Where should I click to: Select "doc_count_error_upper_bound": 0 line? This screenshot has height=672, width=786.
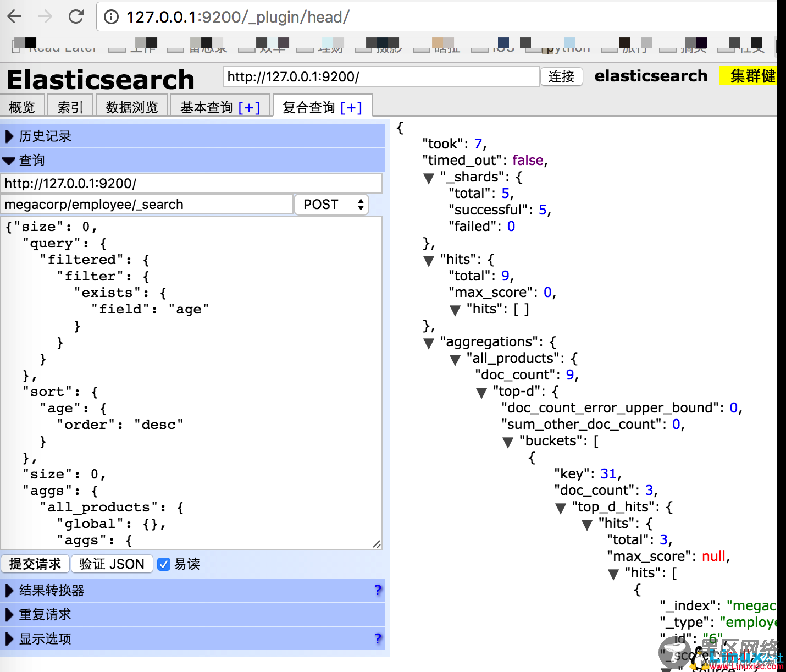[x=622, y=407]
